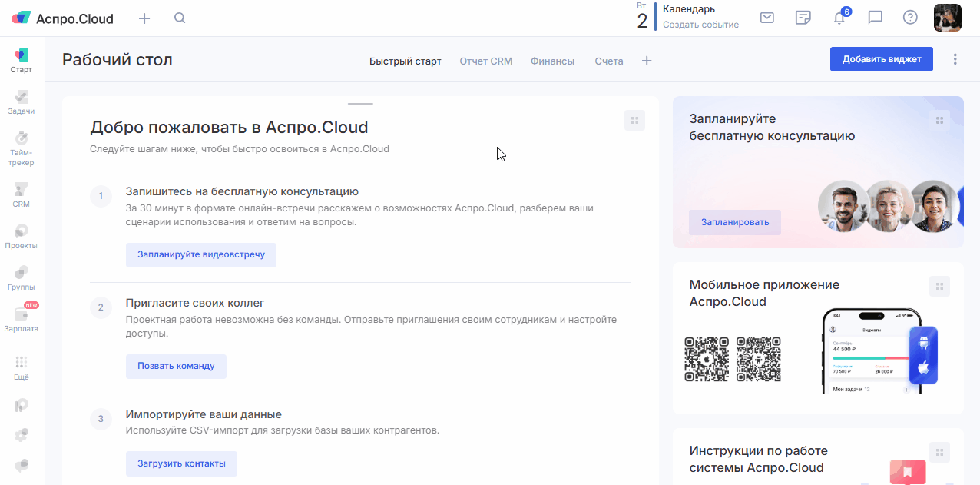Open Проекты in the sidebar
The image size is (980, 485).
tap(22, 237)
